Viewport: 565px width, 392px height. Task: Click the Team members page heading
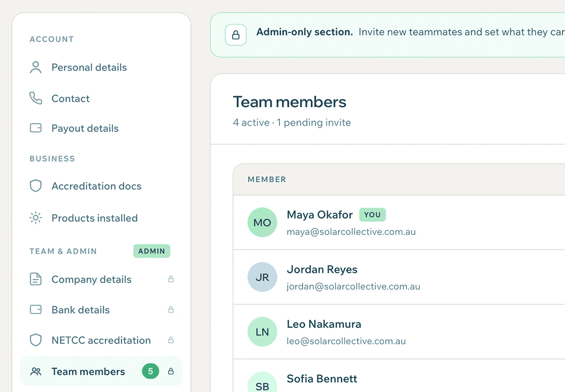pos(290,102)
